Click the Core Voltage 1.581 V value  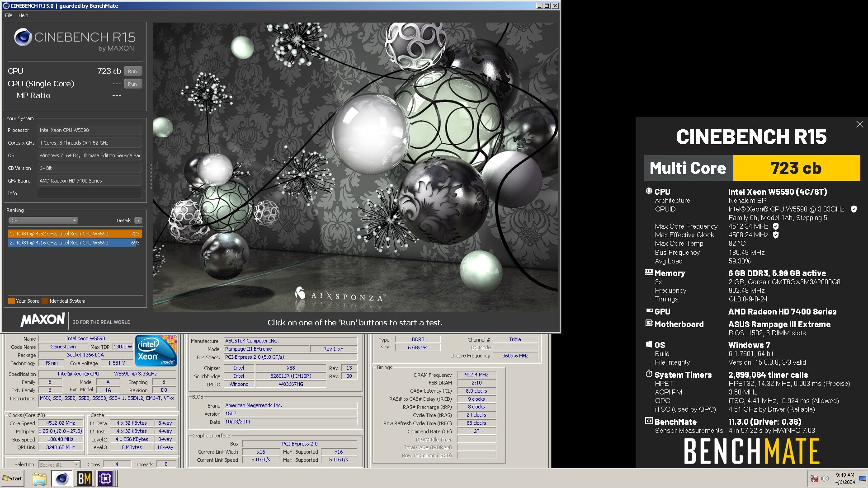coord(117,363)
